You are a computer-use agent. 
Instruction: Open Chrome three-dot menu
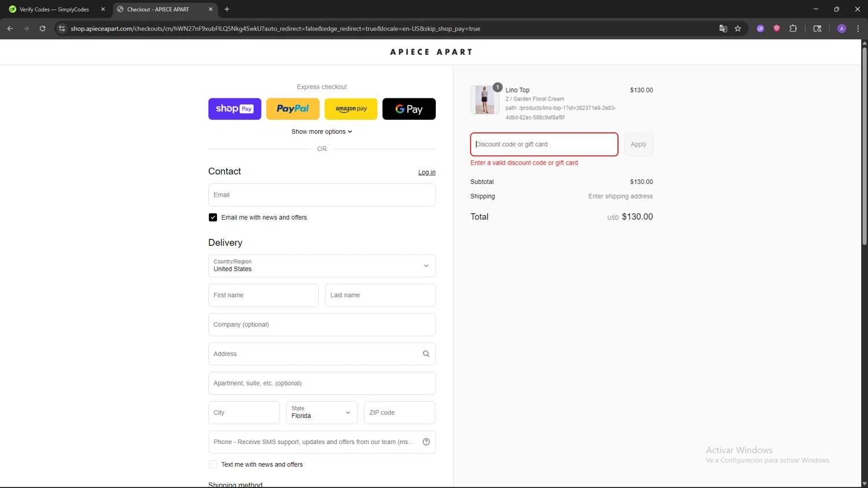pyautogui.click(x=858, y=28)
